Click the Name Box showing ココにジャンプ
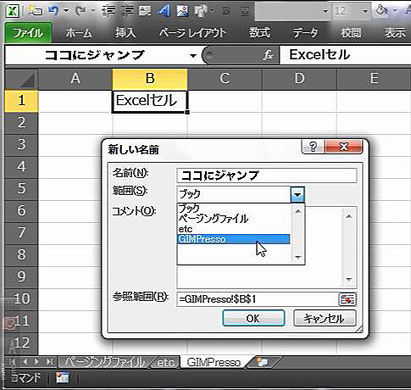 [97, 55]
